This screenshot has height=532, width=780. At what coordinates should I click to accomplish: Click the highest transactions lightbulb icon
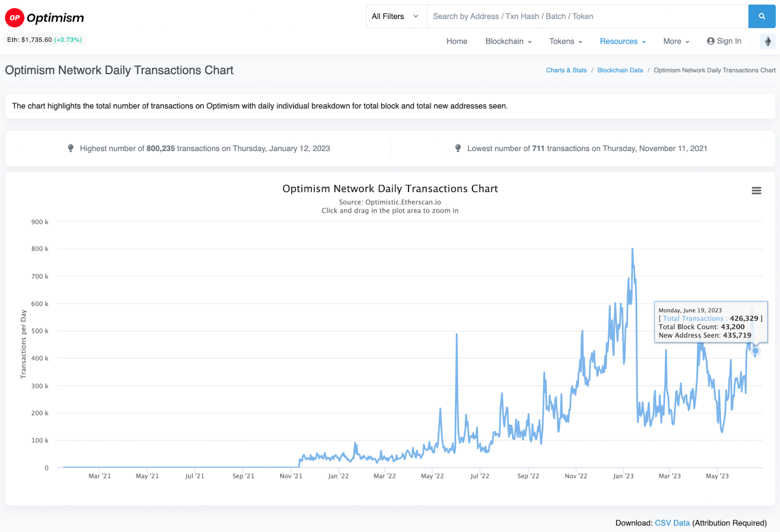point(71,148)
